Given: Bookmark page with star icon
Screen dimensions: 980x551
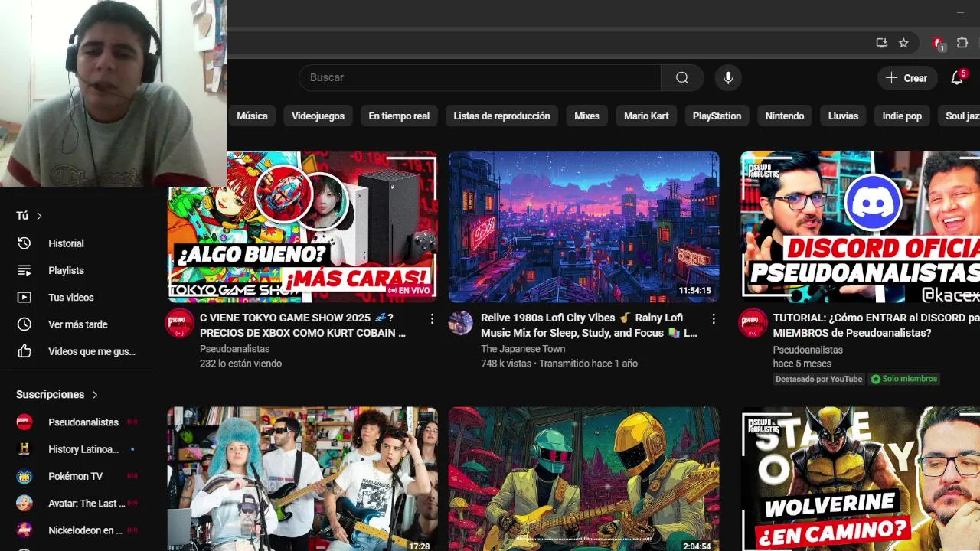Looking at the screenshot, I should tap(903, 43).
